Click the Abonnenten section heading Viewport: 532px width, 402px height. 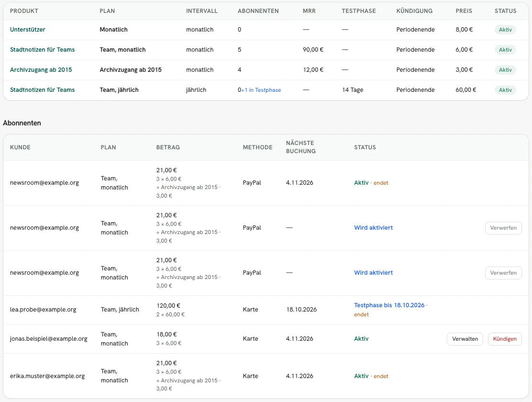coord(22,123)
